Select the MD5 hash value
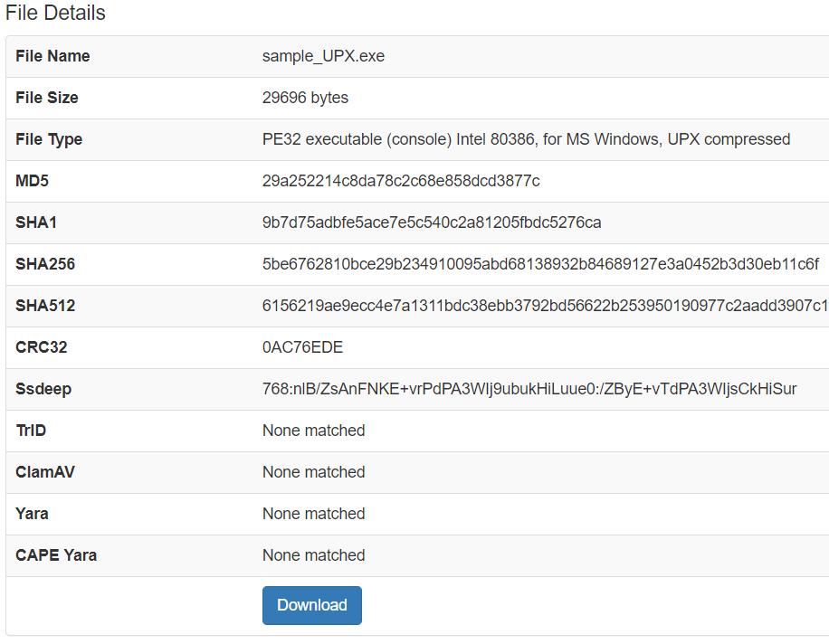This screenshot has height=644, width=829. pyautogui.click(x=401, y=181)
